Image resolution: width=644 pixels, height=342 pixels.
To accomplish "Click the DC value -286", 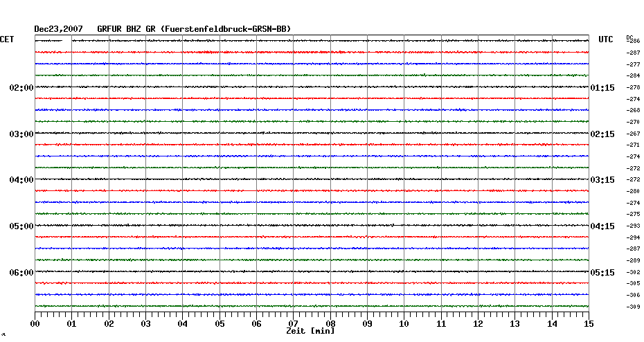I will [x=634, y=41].
